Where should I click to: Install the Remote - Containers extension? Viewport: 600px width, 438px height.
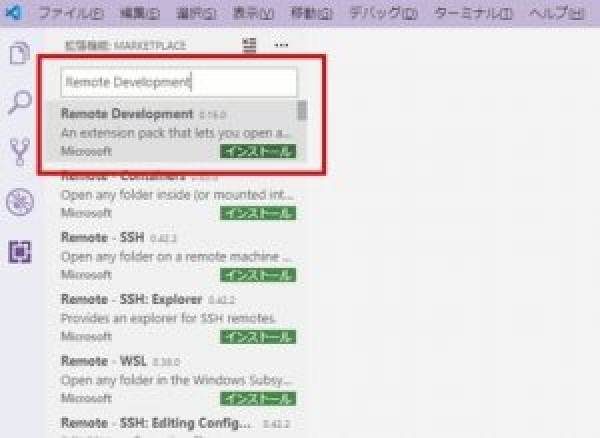(x=258, y=213)
